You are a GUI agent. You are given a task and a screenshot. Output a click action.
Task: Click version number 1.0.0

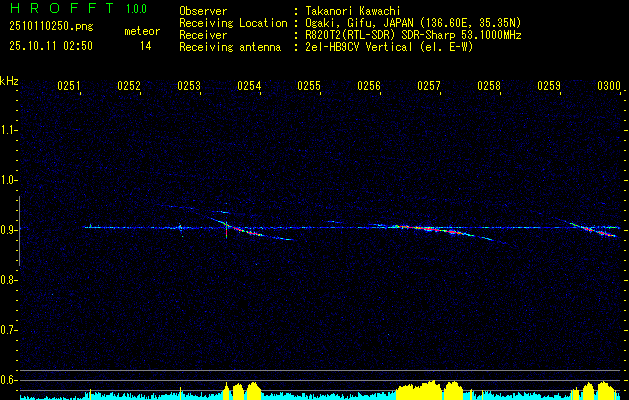(x=136, y=8)
